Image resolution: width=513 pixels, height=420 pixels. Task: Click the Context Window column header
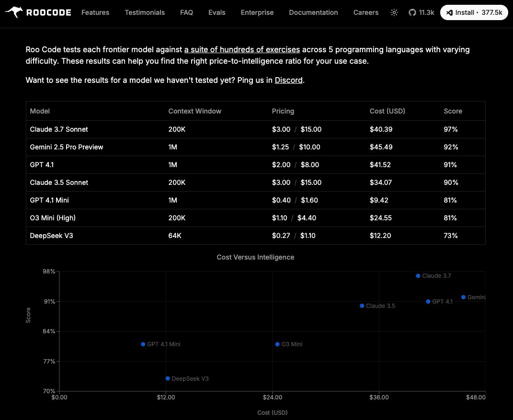tap(194, 111)
